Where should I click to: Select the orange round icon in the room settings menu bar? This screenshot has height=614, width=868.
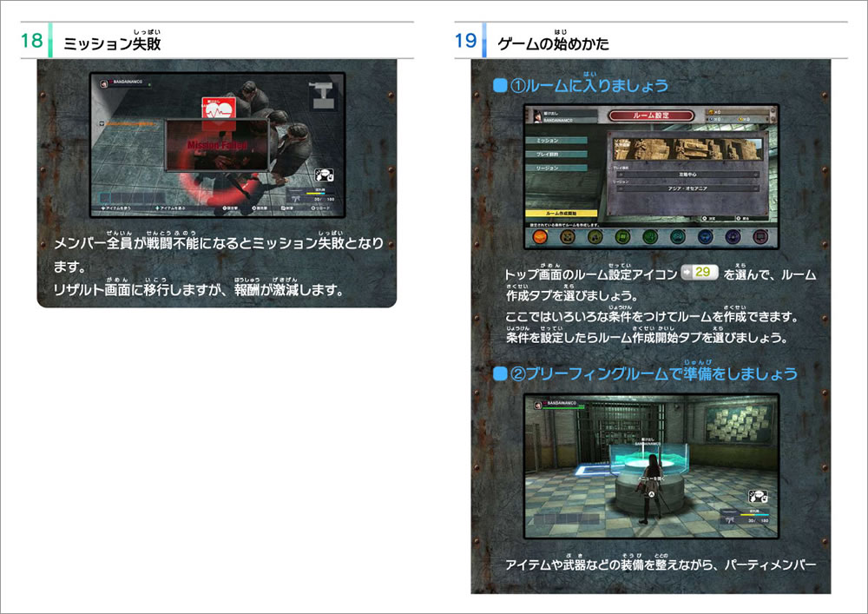pyautogui.click(x=540, y=237)
